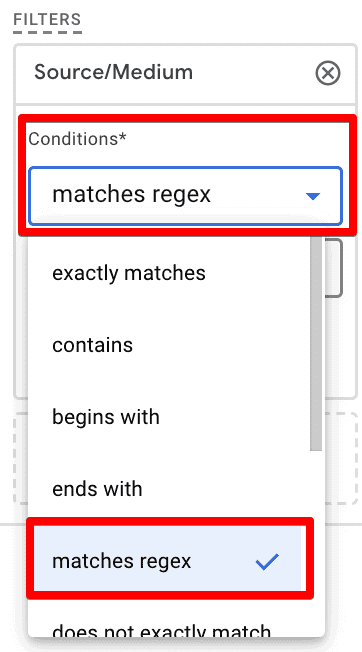The image size is (362, 652).
Task: Click the blue dropdown arrow in Conditions
Action: pos(313,196)
